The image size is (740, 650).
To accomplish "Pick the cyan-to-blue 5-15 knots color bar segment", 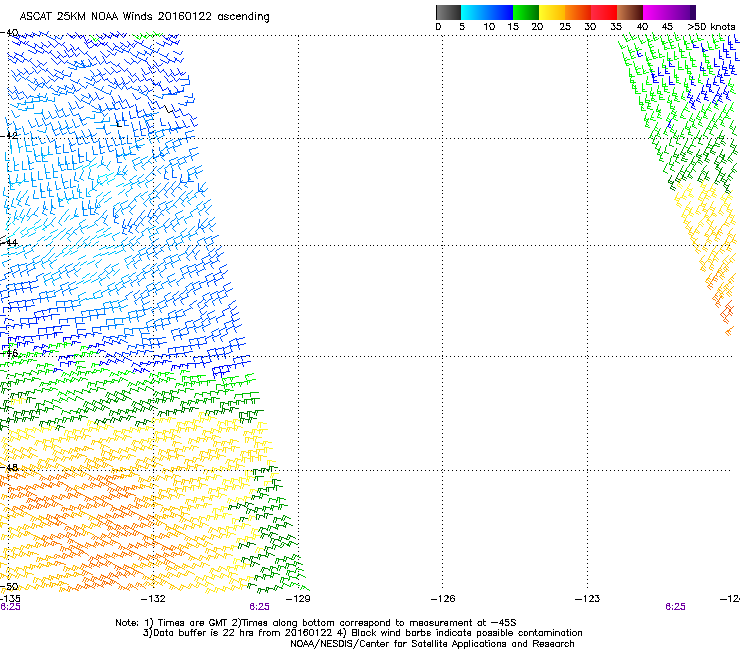I will coord(487,12).
